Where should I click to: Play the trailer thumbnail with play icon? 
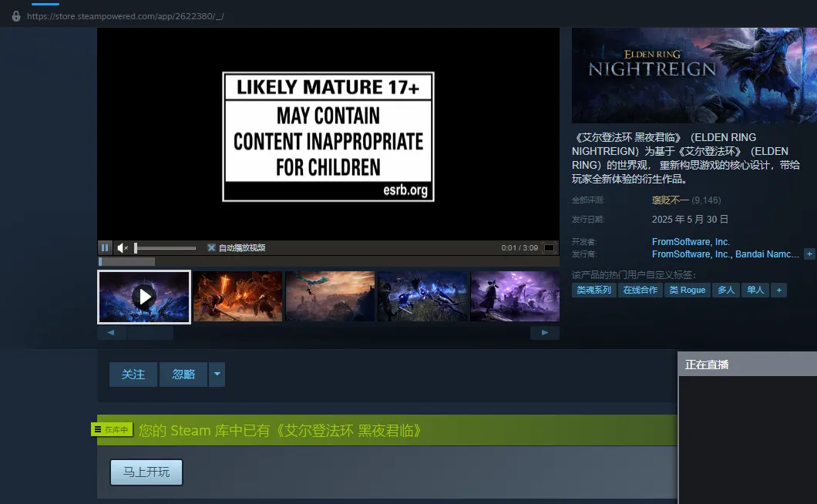pyautogui.click(x=144, y=297)
